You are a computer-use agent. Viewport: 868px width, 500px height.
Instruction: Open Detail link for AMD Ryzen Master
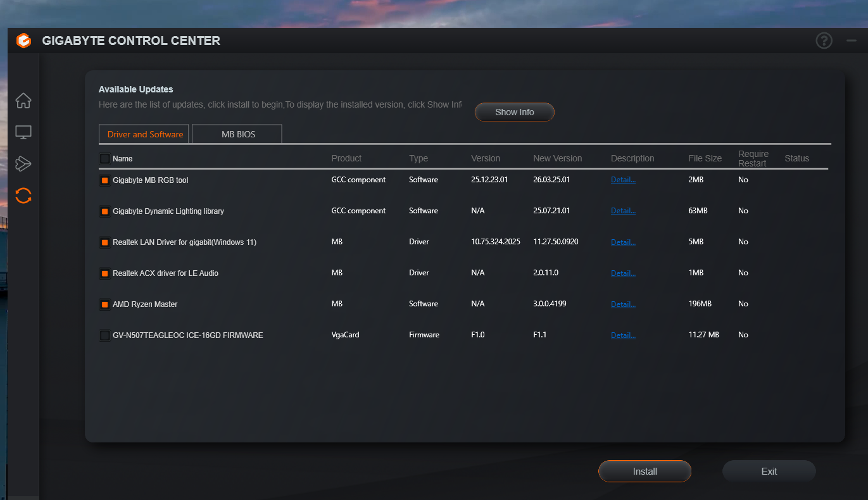coord(623,304)
